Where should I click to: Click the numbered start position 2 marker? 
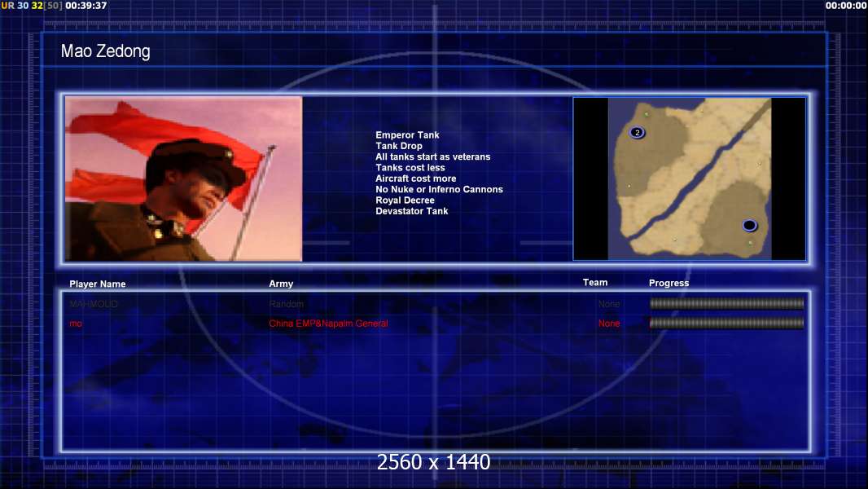(x=638, y=132)
